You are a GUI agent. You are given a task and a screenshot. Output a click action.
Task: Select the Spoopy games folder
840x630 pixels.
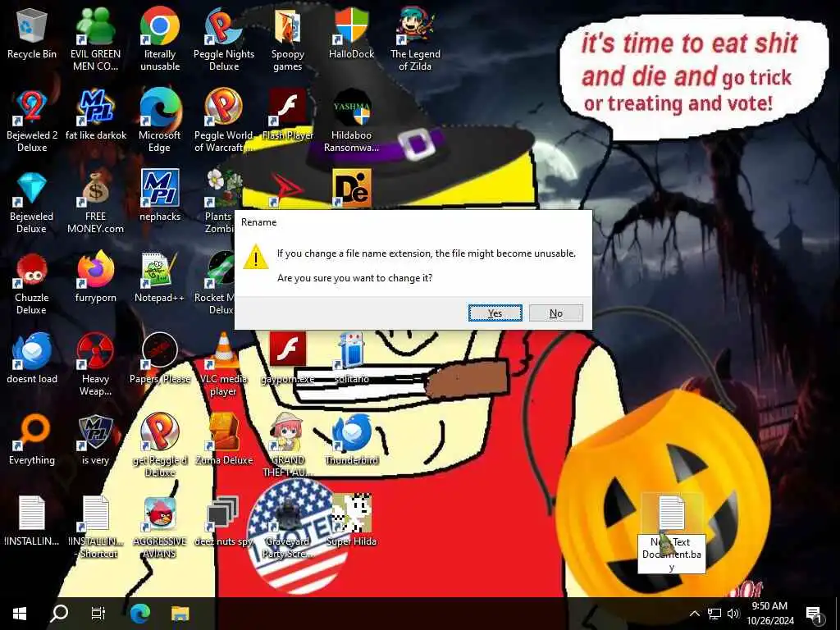(288, 40)
